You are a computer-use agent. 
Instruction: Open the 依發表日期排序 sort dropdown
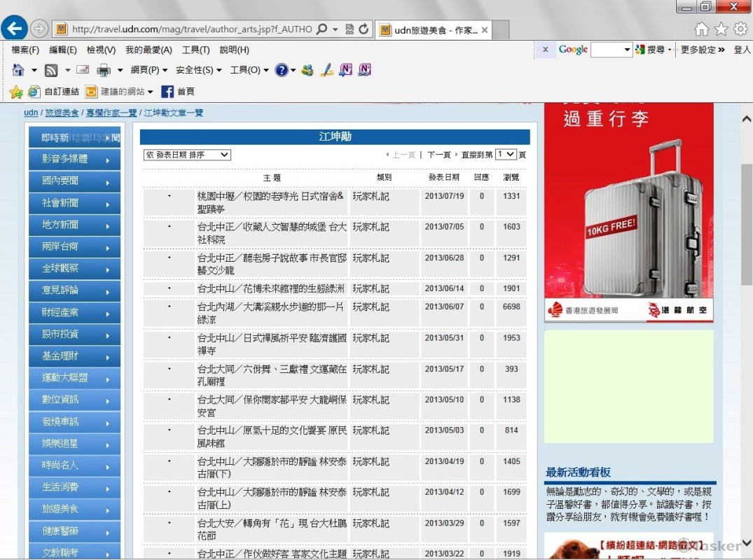pos(187,155)
